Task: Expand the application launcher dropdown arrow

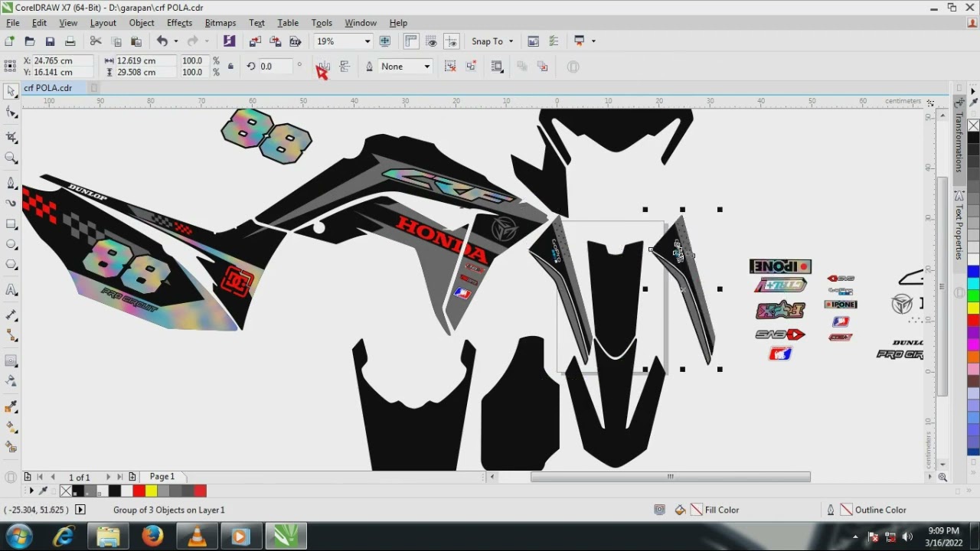Action: click(x=593, y=41)
